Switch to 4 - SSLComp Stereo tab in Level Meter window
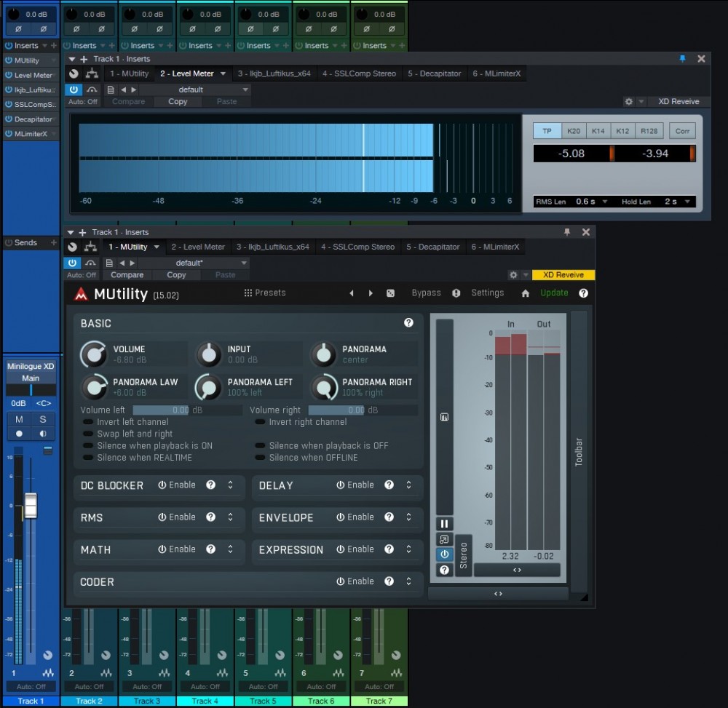Image resolution: width=728 pixels, height=708 pixels. [x=359, y=73]
